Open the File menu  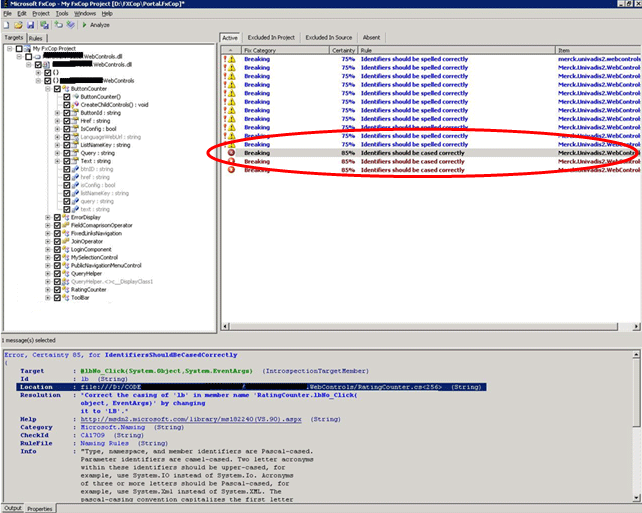coord(7,14)
